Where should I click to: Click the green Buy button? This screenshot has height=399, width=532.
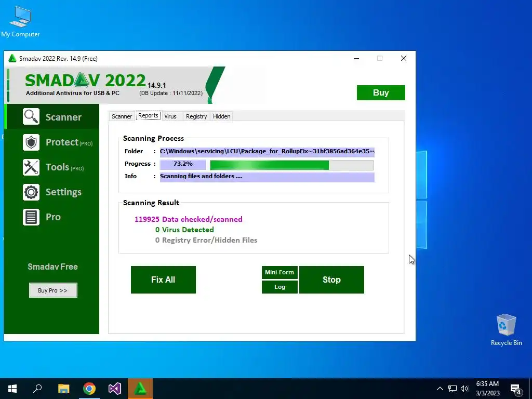pos(381,92)
